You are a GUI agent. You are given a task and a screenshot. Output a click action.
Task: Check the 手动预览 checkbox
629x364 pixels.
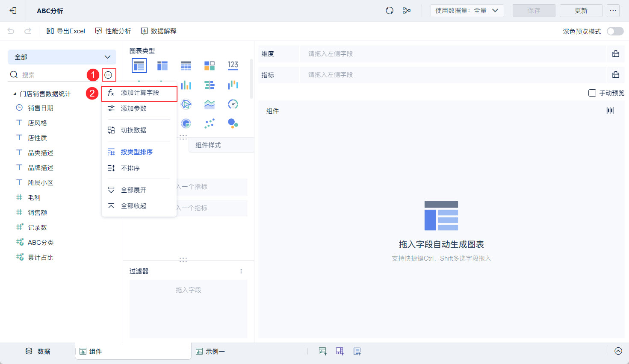point(592,93)
